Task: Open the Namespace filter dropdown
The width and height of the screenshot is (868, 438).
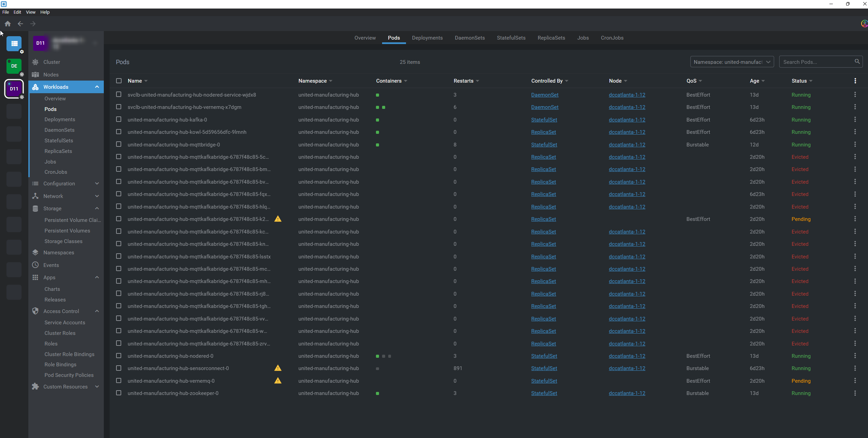Action: point(732,62)
